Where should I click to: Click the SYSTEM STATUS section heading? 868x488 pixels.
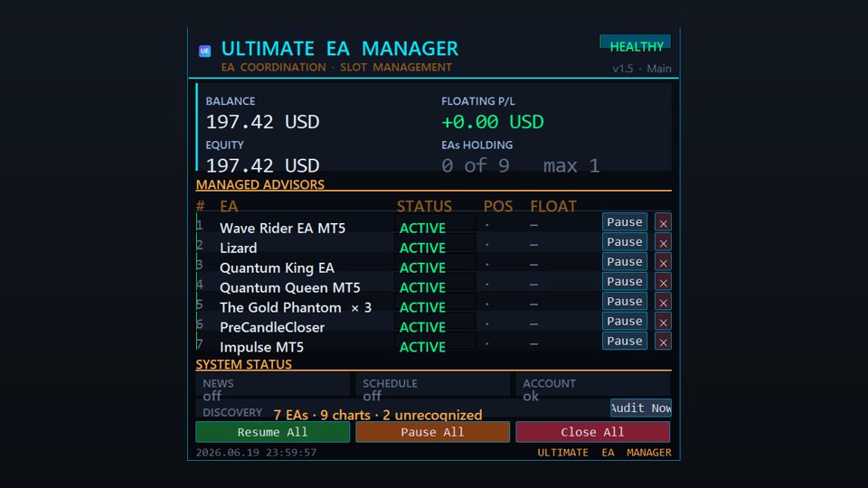click(243, 364)
